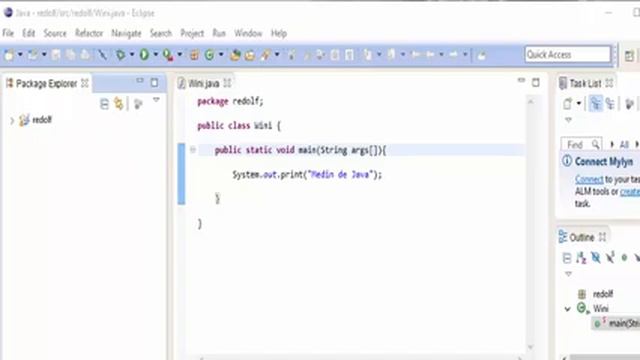This screenshot has width=640, height=360.
Task: Collapse the Wini class in Outline
Action: (568, 309)
